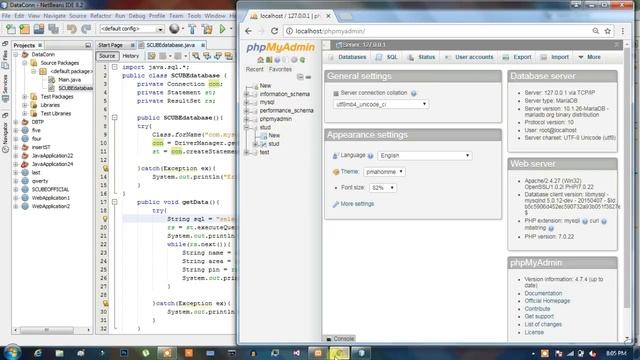Go back in the browser
The image size is (640, 360).
(x=248, y=31)
